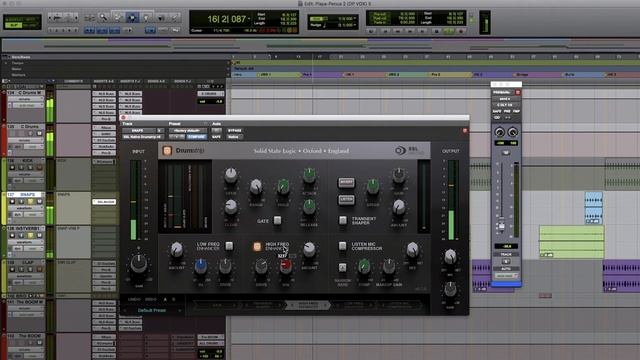Click the Comments column header

coord(73,81)
